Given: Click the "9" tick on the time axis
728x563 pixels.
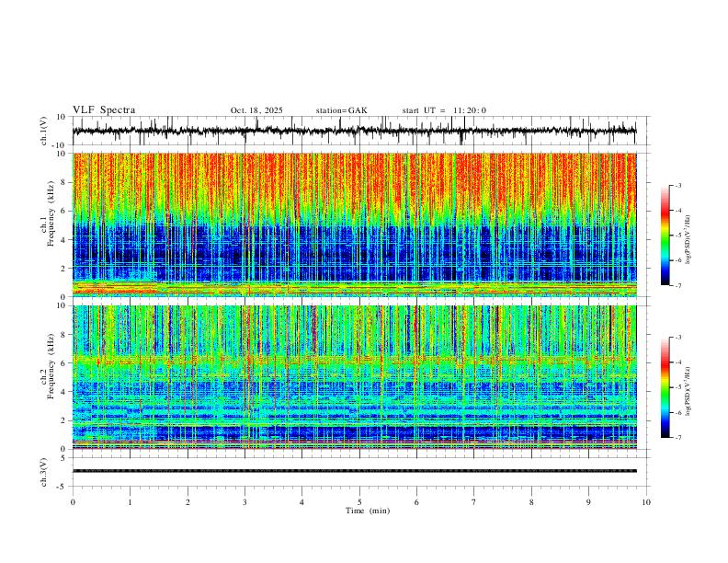Looking at the screenshot, I should pyautogui.click(x=588, y=502).
